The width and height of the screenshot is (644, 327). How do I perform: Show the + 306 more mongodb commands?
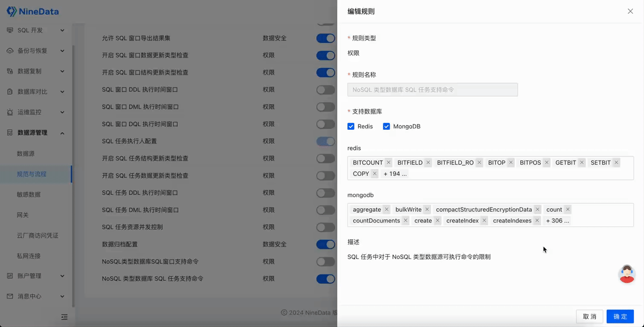(x=557, y=221)
